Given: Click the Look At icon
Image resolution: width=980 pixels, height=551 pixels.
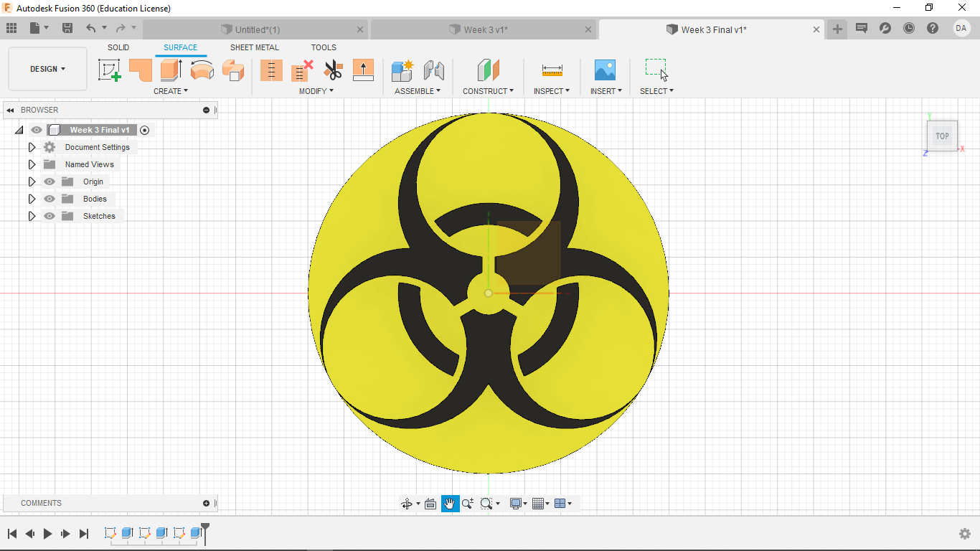Looking at the screenshot, I should tap(430, 504).
